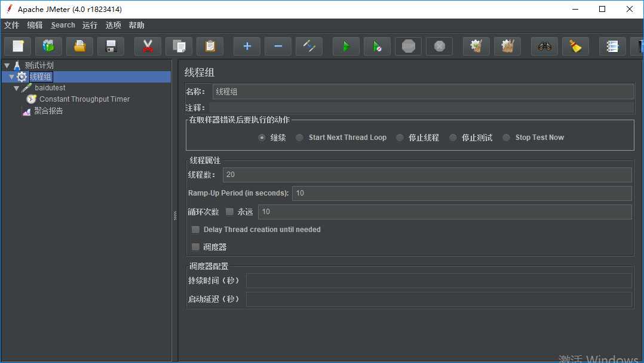This screenshot has width=644, height=363.
Task: Click the split pane divider handle
Action: click(x=175, y=215)
